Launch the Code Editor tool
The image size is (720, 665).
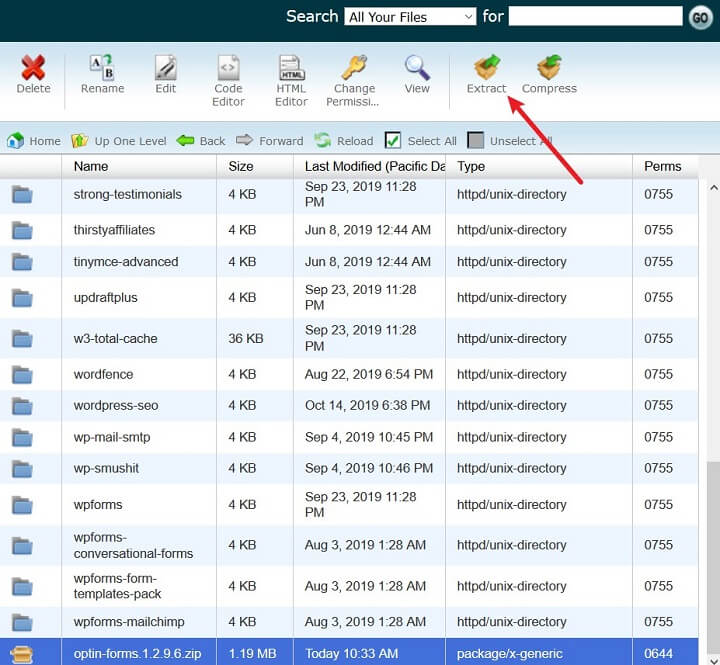[228, 67]
